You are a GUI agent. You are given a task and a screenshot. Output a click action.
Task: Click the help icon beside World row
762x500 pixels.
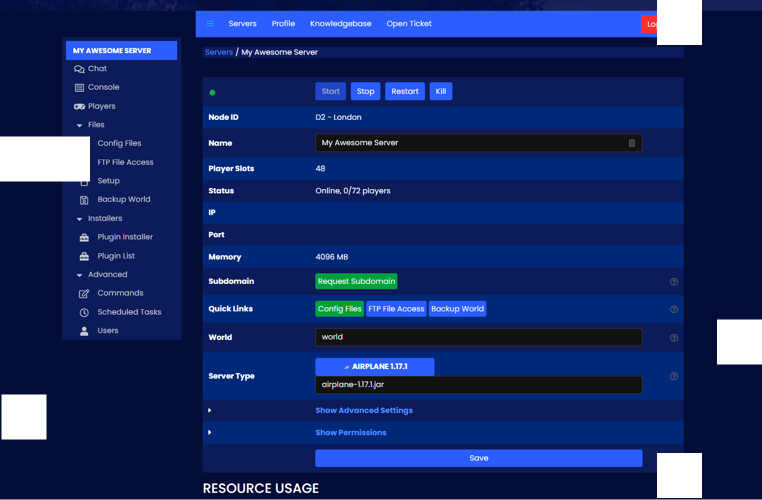pos(674,338)
